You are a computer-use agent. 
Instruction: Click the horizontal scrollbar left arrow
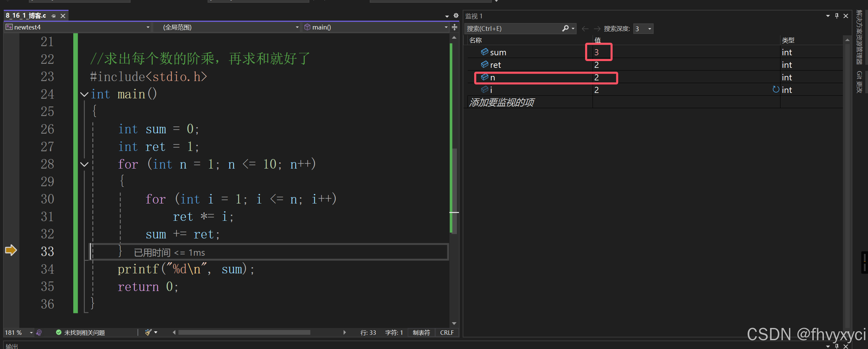[174, 332]
